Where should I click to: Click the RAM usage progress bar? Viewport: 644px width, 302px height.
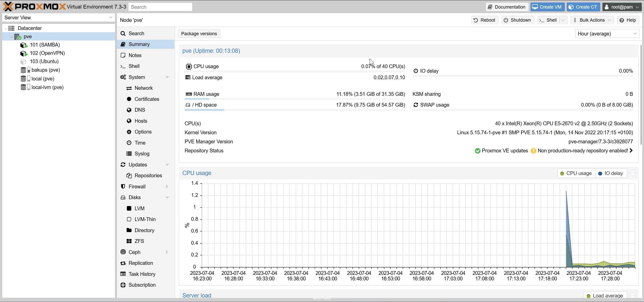(295, 99)
